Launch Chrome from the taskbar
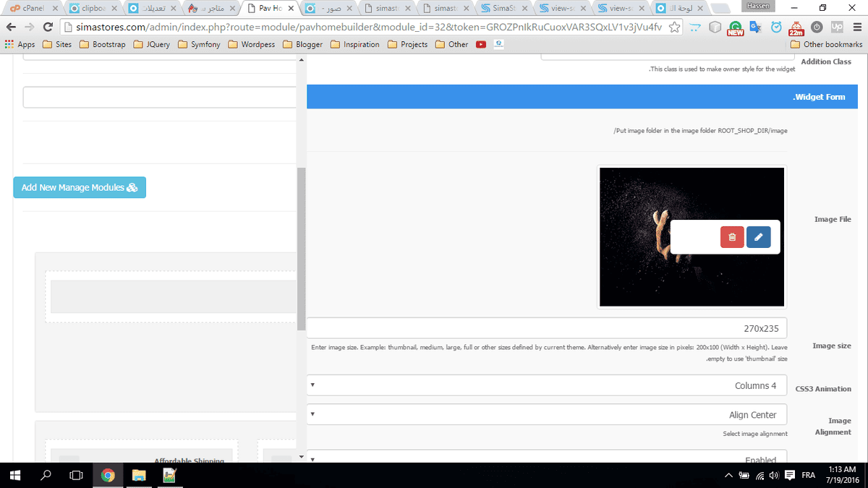This screenshot has height=488, width=868. click(x=108, y=475)
